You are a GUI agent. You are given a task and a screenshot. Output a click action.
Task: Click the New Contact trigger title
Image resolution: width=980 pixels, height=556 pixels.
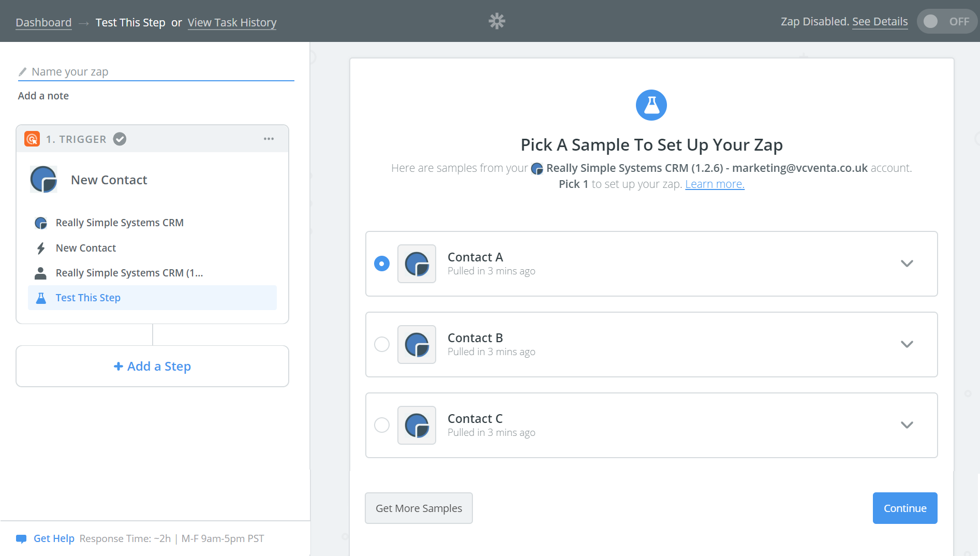pos(109,180)
